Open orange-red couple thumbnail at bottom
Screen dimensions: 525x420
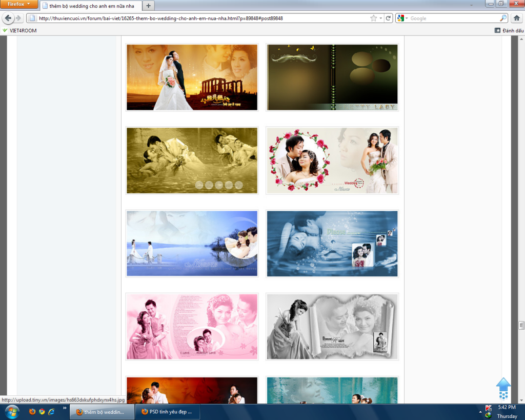coord(192,390)
